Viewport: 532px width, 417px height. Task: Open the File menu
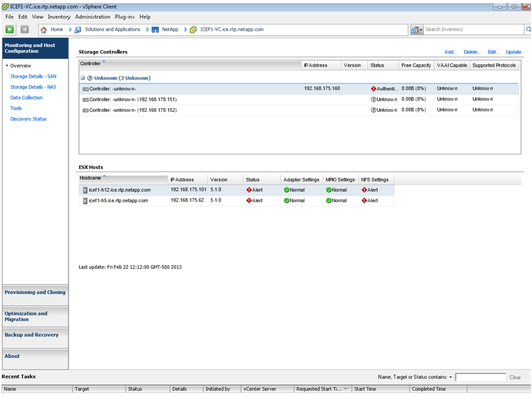[x=9, y=17]
